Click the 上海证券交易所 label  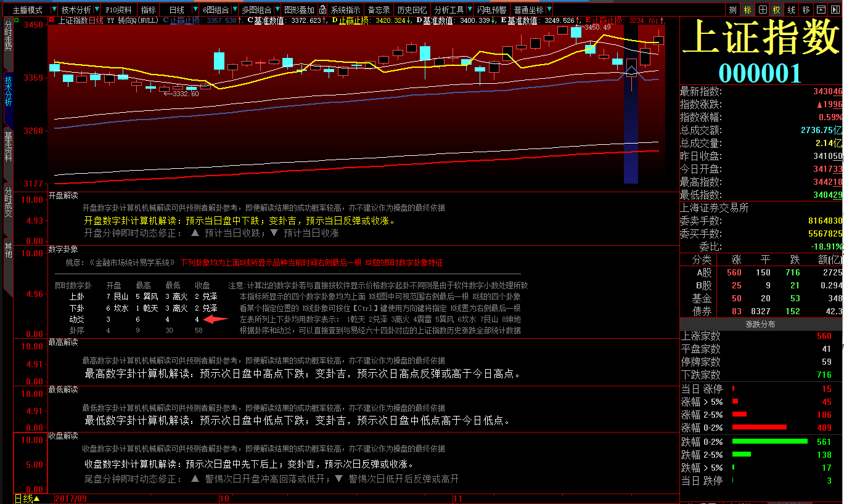click(x=714, y=208)
